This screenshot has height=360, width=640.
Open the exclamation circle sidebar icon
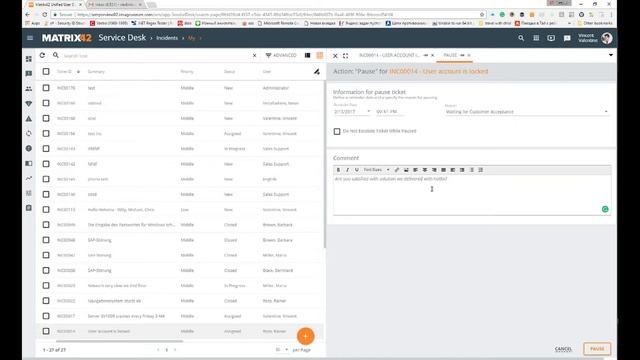click(x=29, y=149)
